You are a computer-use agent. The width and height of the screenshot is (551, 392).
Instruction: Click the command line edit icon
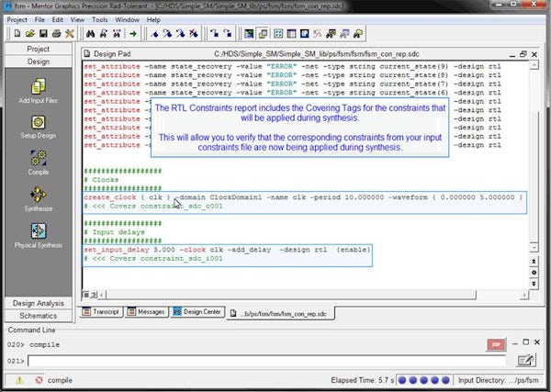click(x=527, y=361)
